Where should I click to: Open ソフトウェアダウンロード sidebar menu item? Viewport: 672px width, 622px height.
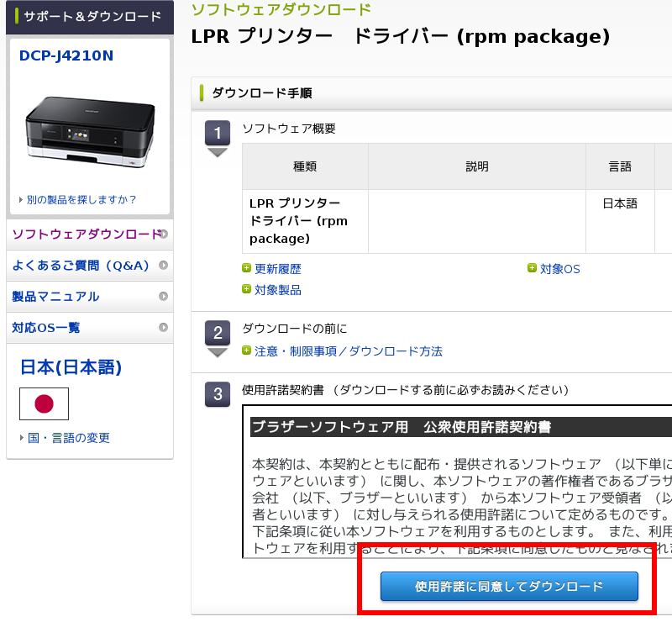tap(86, 235)
